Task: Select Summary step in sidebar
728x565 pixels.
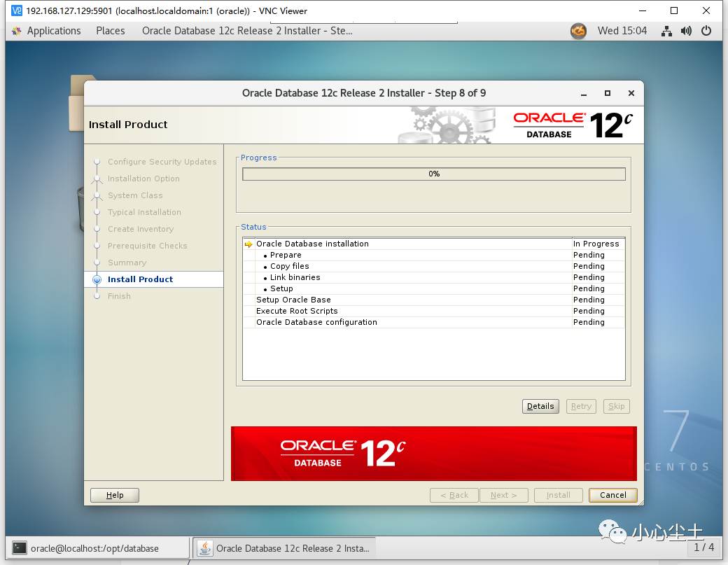Action: pos(127,263)
